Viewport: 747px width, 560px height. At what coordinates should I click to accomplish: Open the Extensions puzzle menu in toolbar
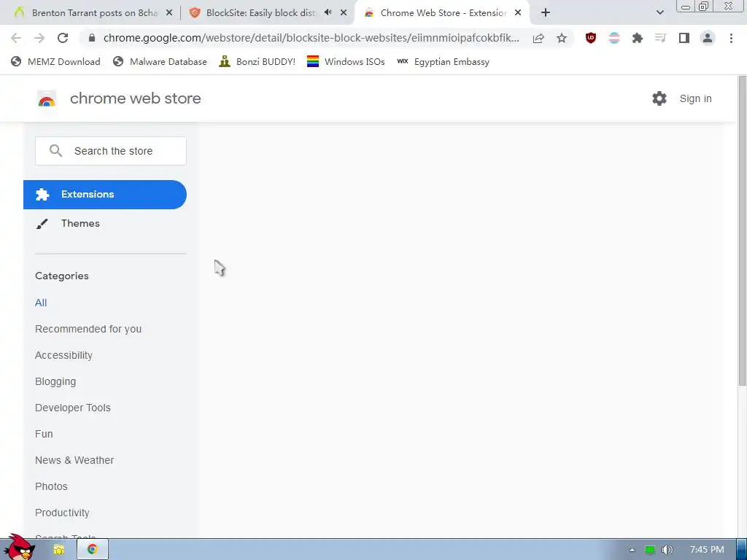pos(638,38)
